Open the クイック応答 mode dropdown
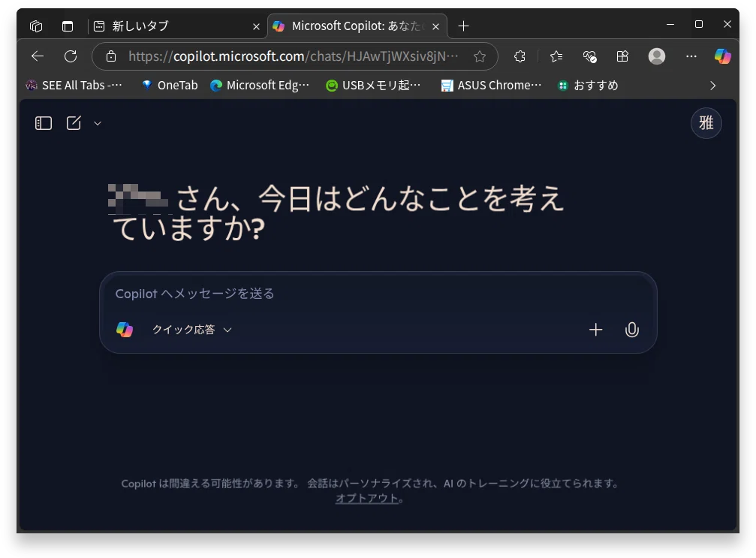Viewport: 756px width, 558px height. point(192,330)
